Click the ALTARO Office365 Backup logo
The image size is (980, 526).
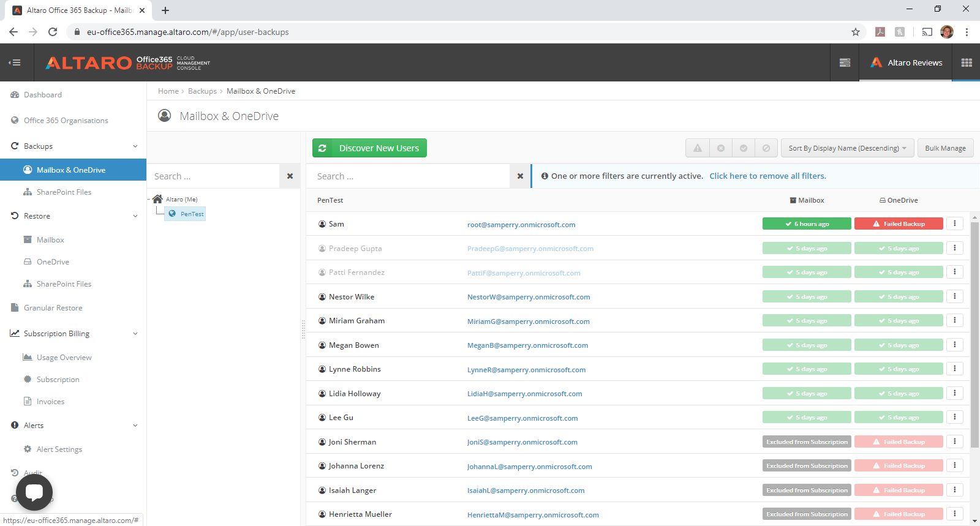tap(127, 62)
